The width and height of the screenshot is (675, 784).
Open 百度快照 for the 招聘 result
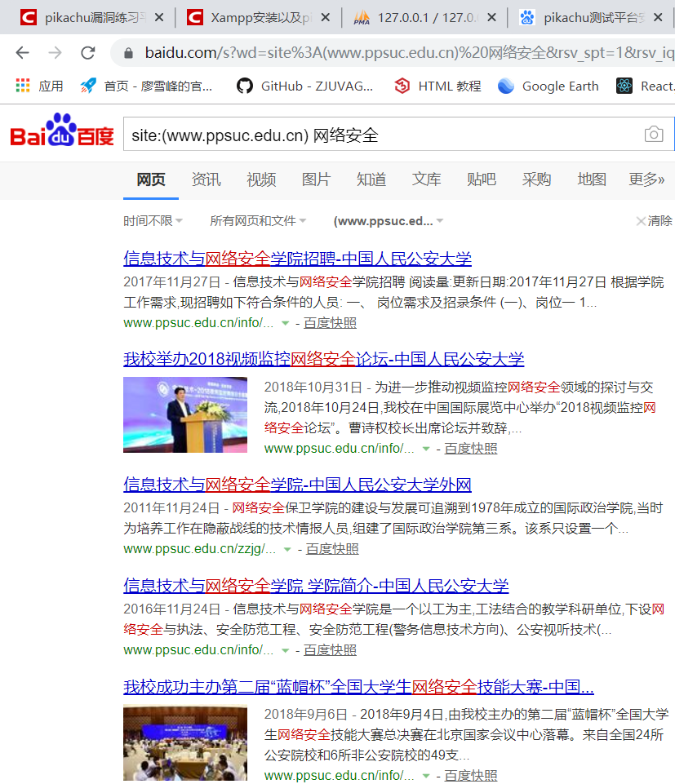pos(330,323)
